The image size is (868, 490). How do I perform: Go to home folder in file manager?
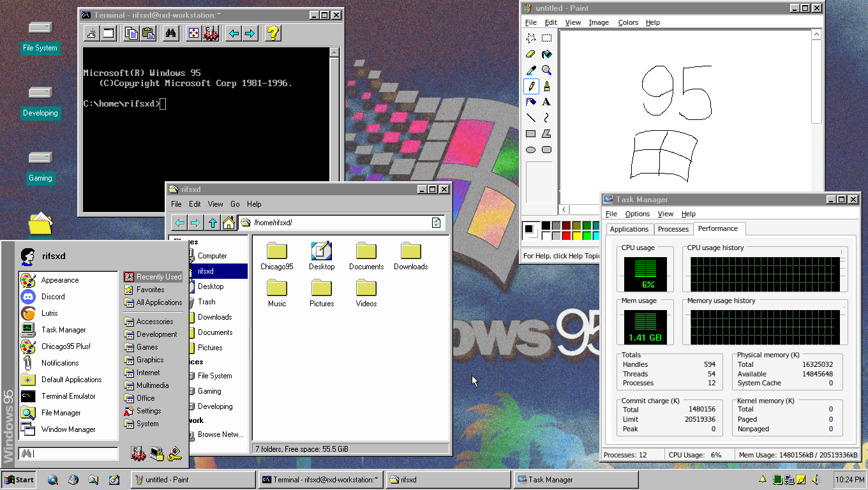228,223
